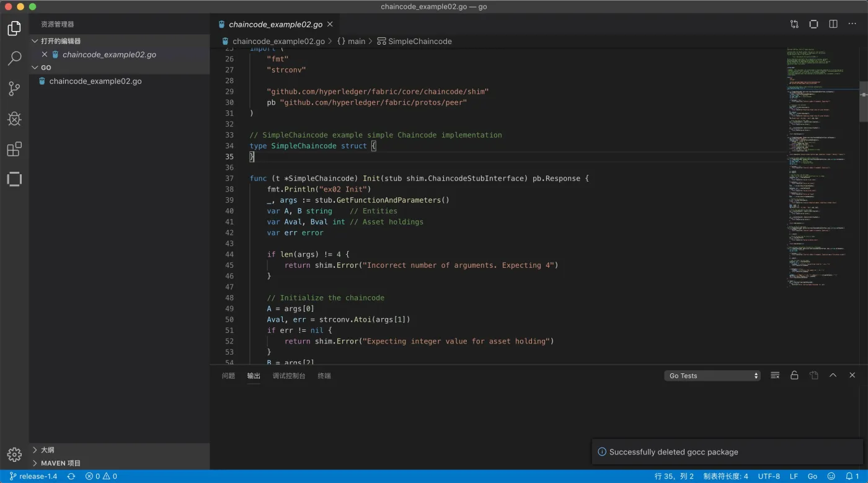Viewport: 868px width, 483px height.
Task: Place cursor on line 37 func Init declaration
Action: [x=419, y=179]
